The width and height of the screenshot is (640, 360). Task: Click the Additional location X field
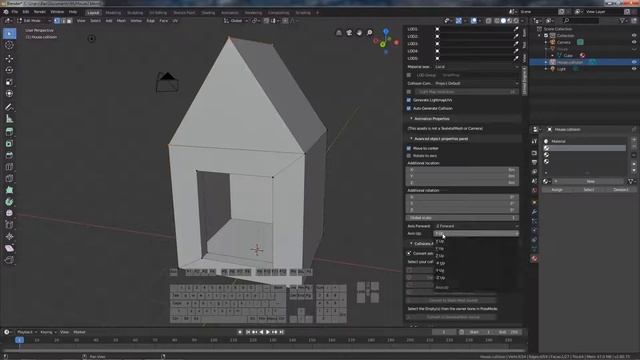click(462, 170)
